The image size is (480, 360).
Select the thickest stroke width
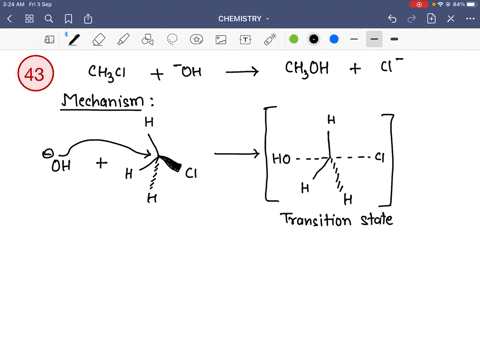pyautogui.click(x=394, y=39)
